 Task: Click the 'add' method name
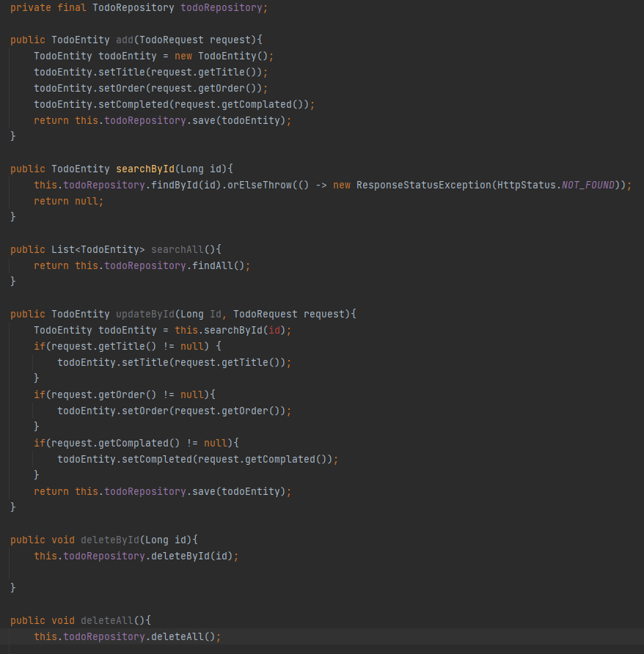click(x=125, y=40)
